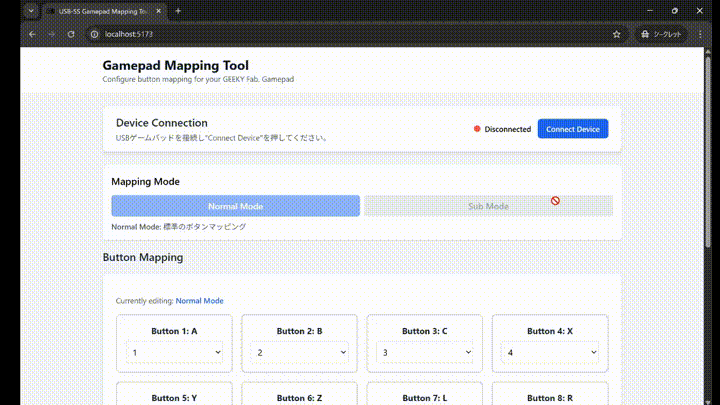Click the site info icon in address bar

[x=94, y=34]
